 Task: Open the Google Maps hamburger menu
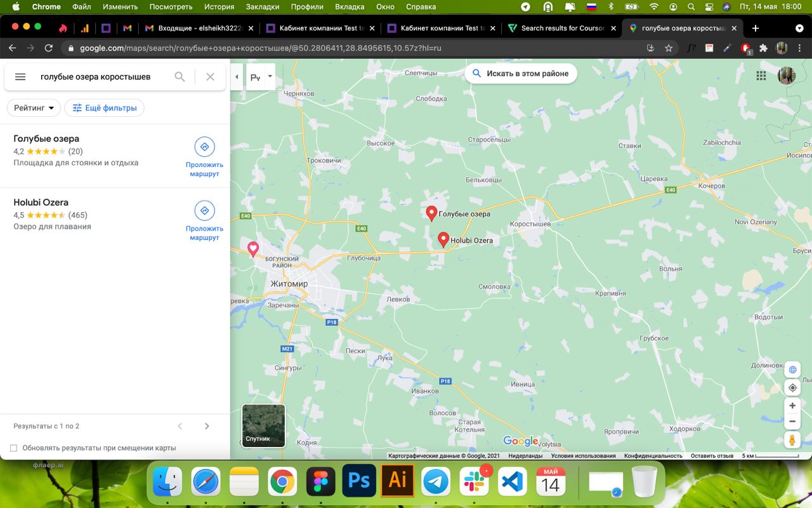click(20, 77)
